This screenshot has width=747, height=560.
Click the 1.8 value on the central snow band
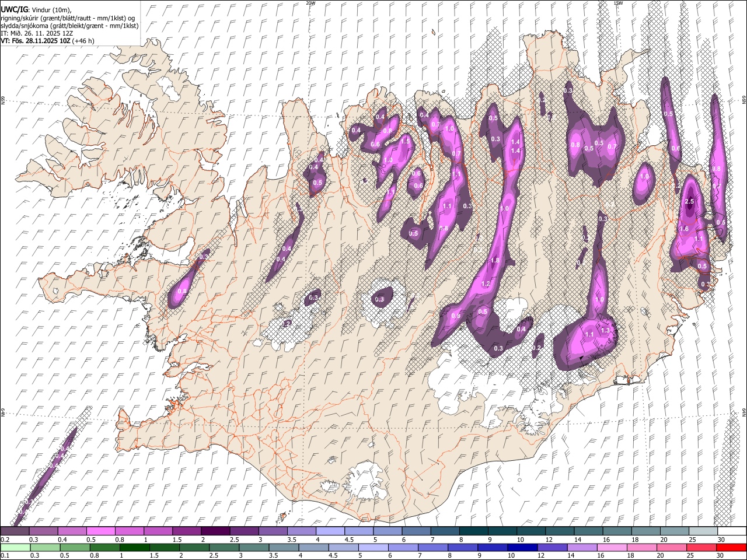(495, 260)
